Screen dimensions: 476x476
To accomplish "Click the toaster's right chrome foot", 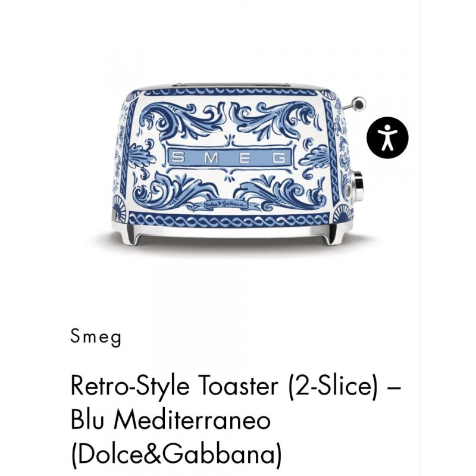I will tap(331, 234).
